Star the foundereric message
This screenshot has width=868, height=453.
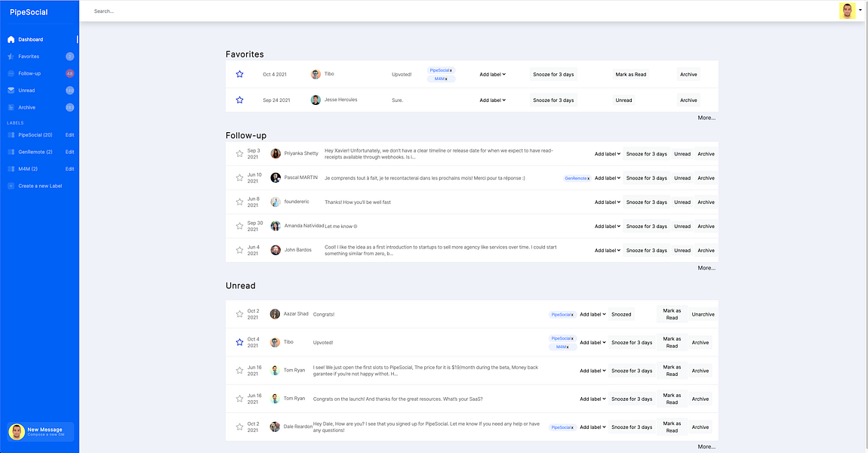pyautogui.click(x=240, y=202)
